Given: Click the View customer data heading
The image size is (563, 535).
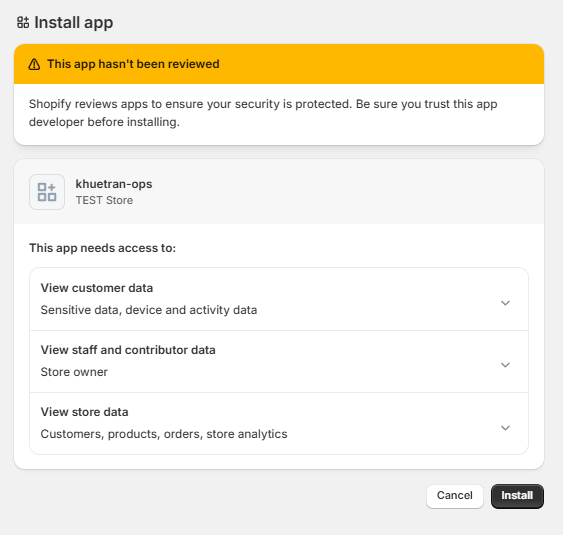Looking at the screenshot, I should (x=97, y=288).
